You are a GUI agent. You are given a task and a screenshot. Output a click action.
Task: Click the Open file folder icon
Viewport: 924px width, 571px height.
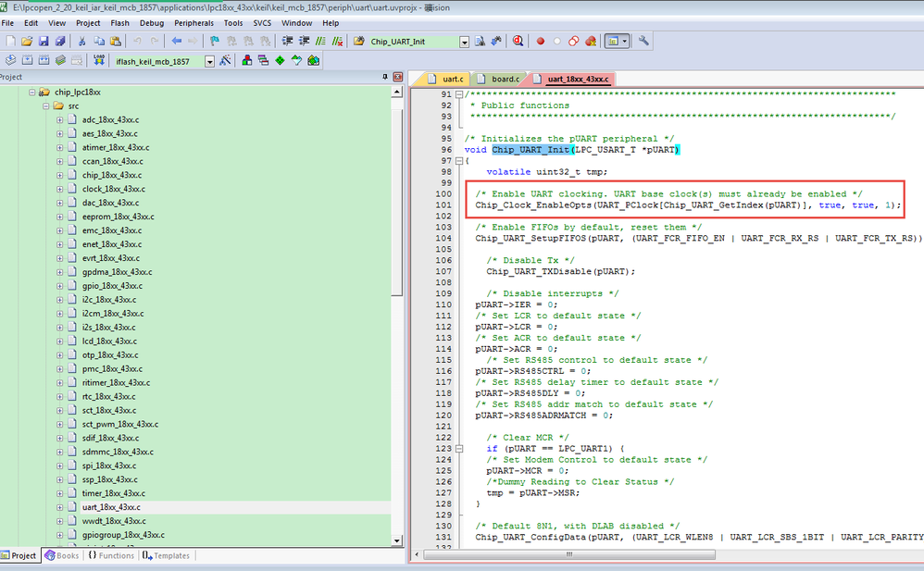point(27,42)
